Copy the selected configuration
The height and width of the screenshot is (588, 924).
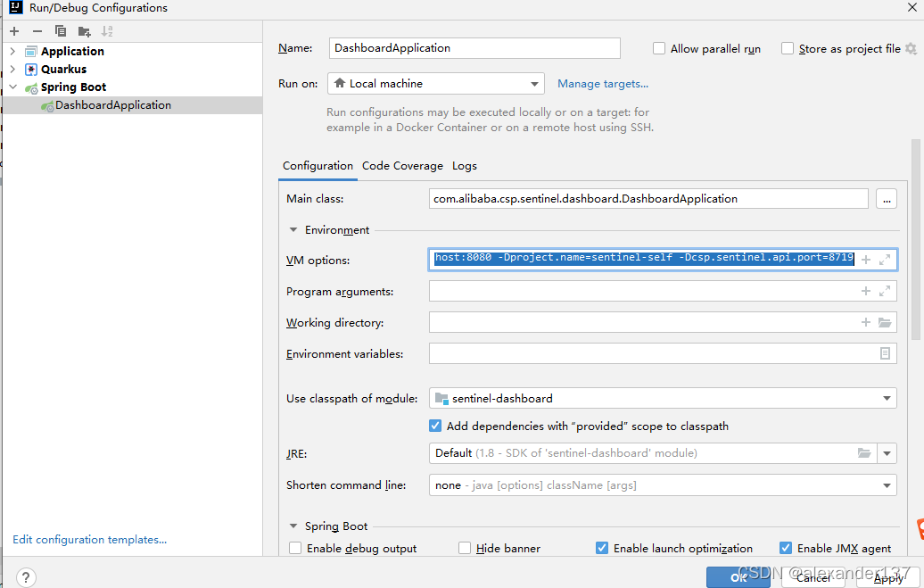(x=60, y=31)
